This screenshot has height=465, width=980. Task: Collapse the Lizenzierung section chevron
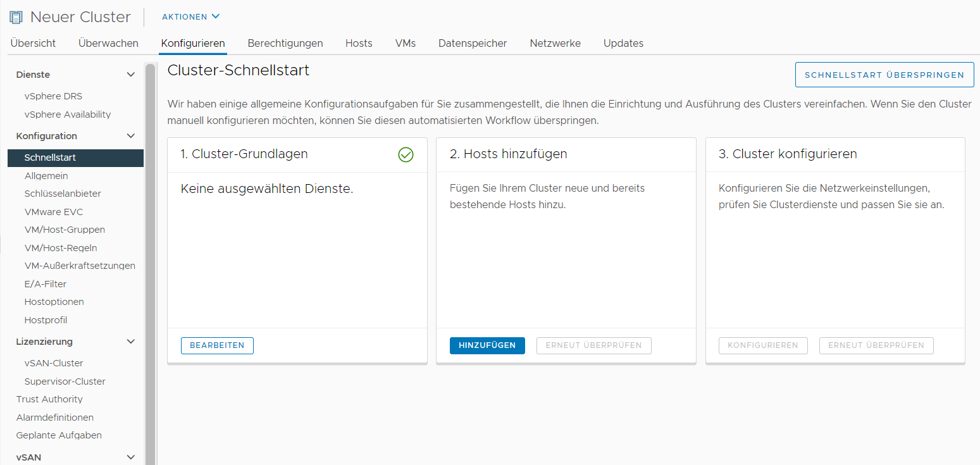click(131, 342)
